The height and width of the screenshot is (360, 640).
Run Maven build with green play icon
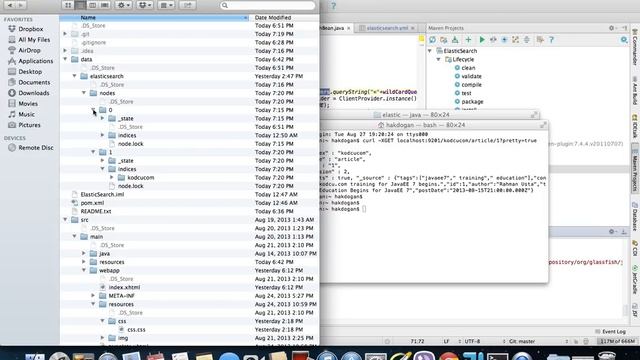(x=482, y=40)
